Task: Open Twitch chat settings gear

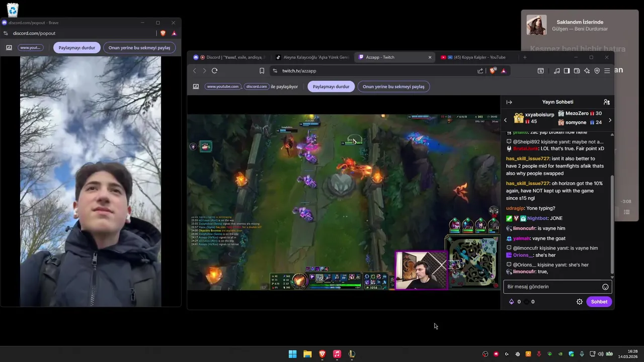Action: pyautogui.click(x=580, y=302)
